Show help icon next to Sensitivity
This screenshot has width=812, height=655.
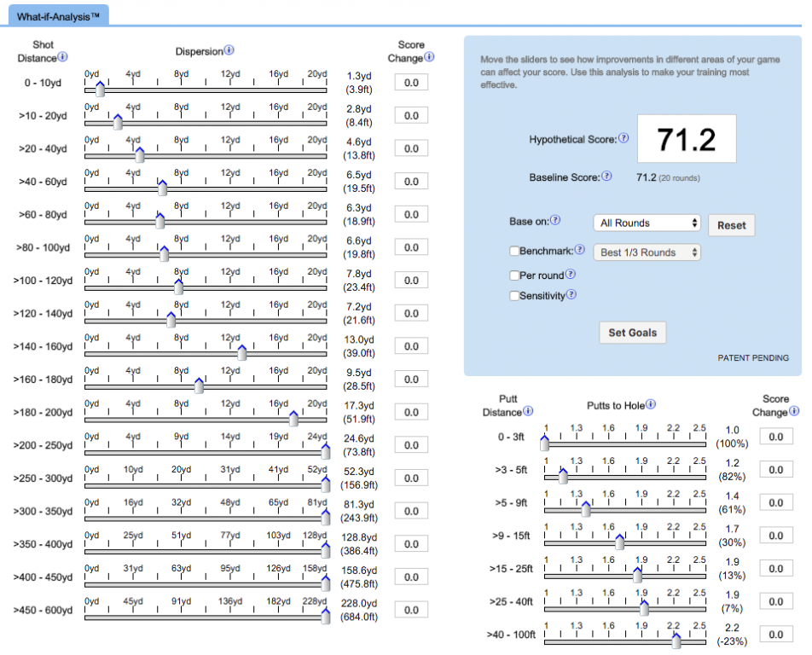[x=571, y=294]
